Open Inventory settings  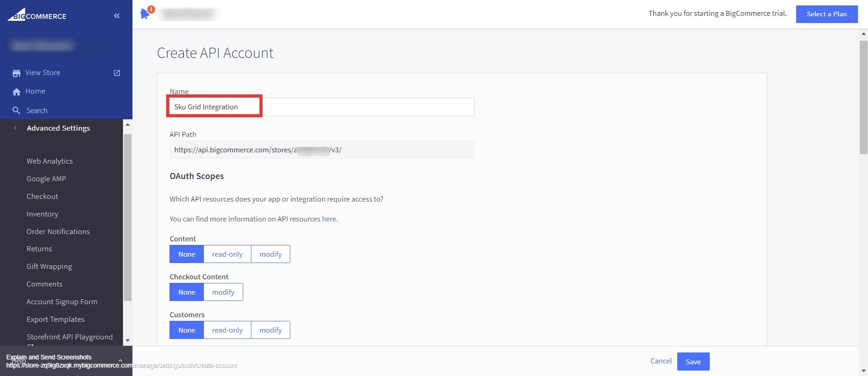[x=42, y=214]
